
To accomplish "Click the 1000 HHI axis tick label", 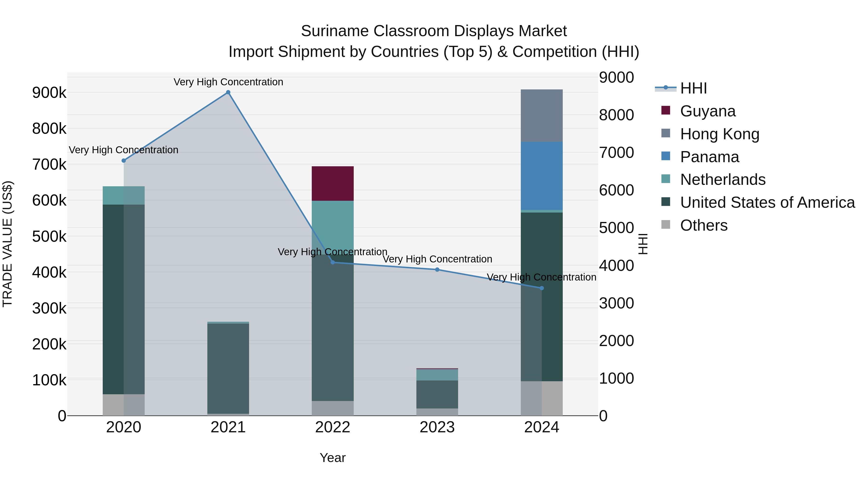I will click(616, 378).
